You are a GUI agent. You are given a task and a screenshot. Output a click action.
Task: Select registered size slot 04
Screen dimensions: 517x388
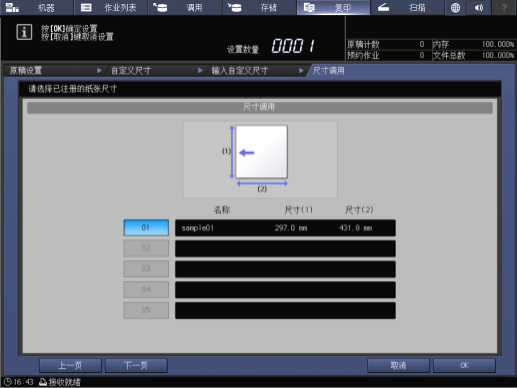146,290
